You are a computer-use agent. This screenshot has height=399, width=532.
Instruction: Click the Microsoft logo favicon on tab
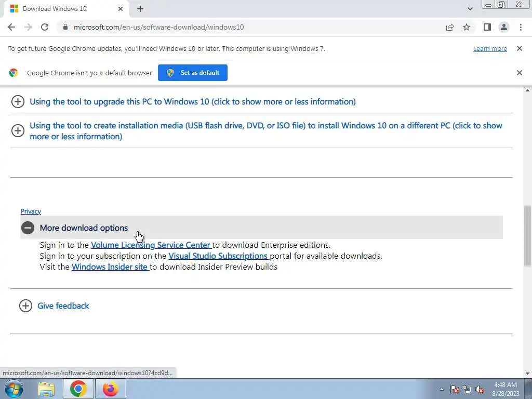[x=14, y=9]
